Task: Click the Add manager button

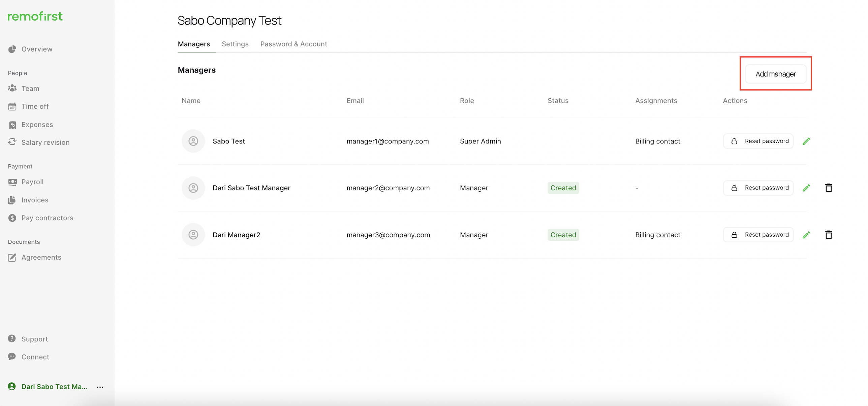Action: click(x=776, y=74)
